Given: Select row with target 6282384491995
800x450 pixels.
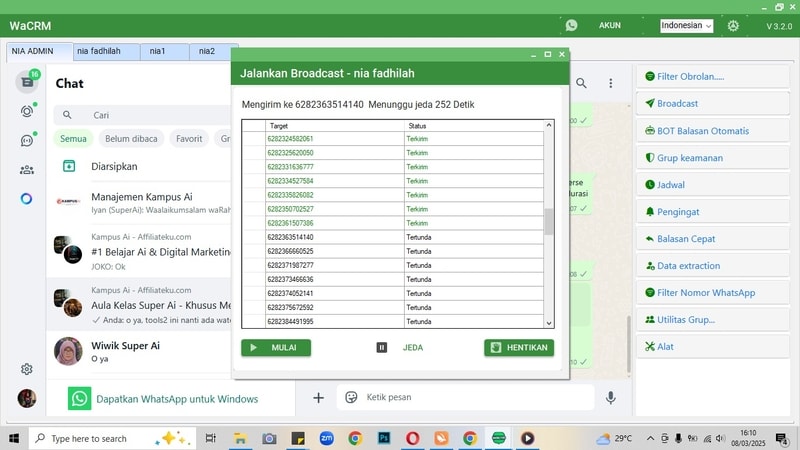Looking at the screenshot, I should (x=392, y=321).
